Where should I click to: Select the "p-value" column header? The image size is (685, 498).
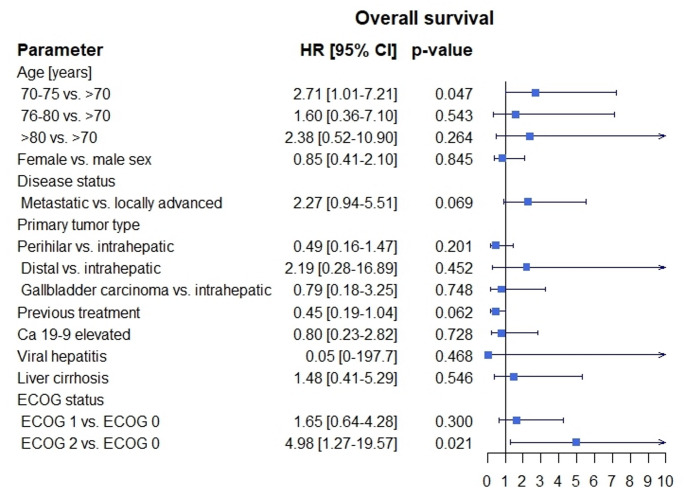point(442,49)
